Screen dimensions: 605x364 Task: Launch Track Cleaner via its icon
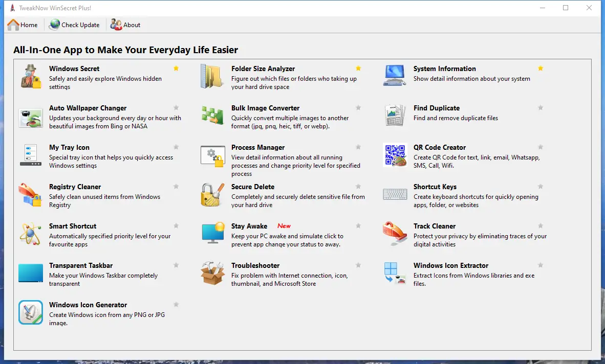pos(395,234)
